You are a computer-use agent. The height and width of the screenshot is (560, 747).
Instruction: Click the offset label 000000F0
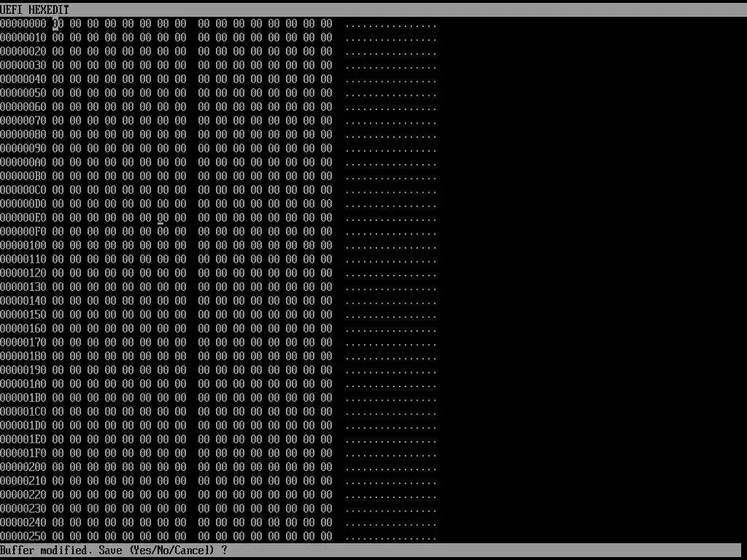(23, 231)
